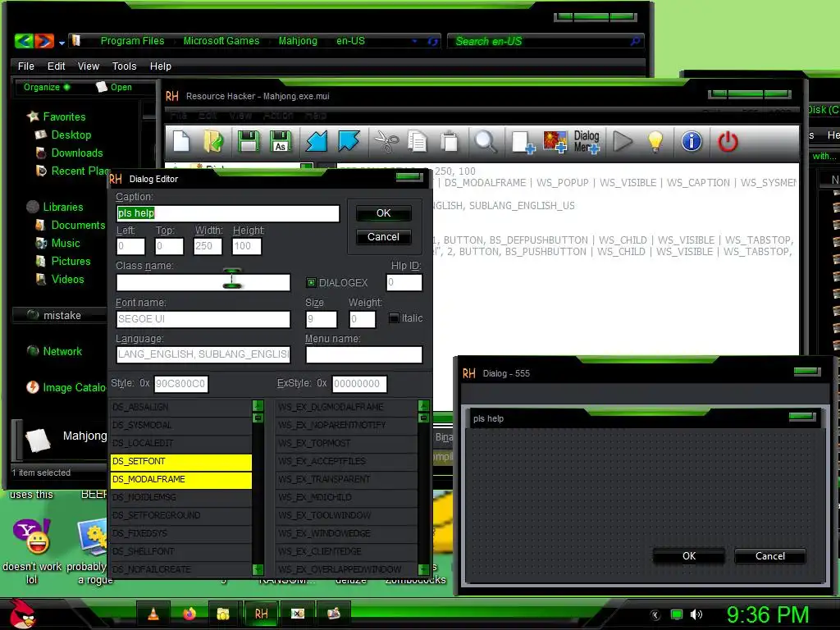
Task: Click the Open button in explorer toolbar
Action: pos(114,87)
